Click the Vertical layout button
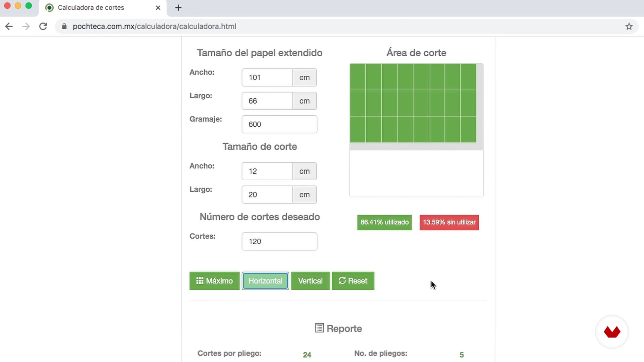 click(x=310, y=281)
